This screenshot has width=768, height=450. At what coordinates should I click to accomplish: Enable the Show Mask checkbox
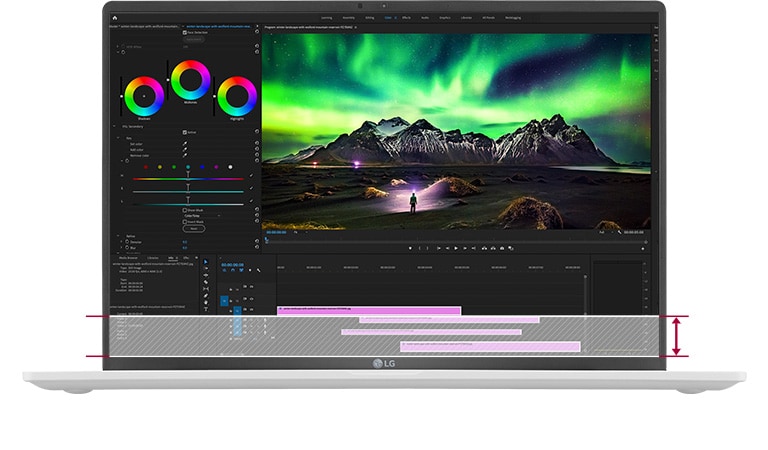click(x=184, y=210)
